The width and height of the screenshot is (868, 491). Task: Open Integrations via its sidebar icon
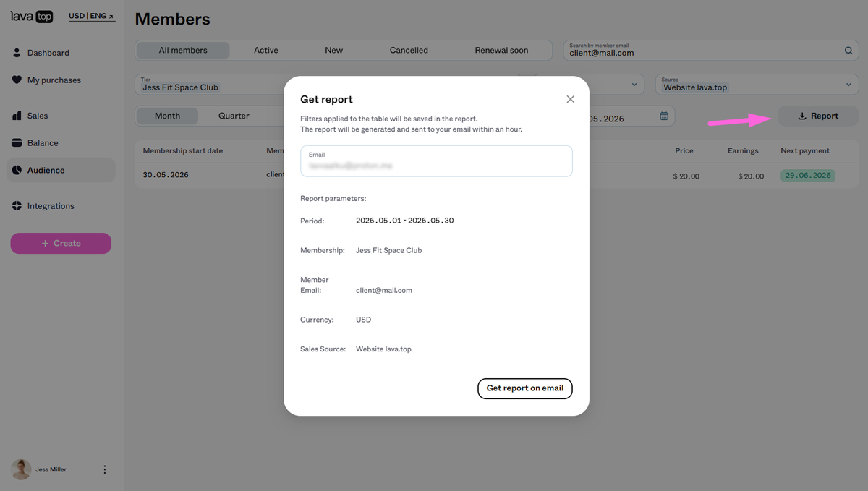17,206
